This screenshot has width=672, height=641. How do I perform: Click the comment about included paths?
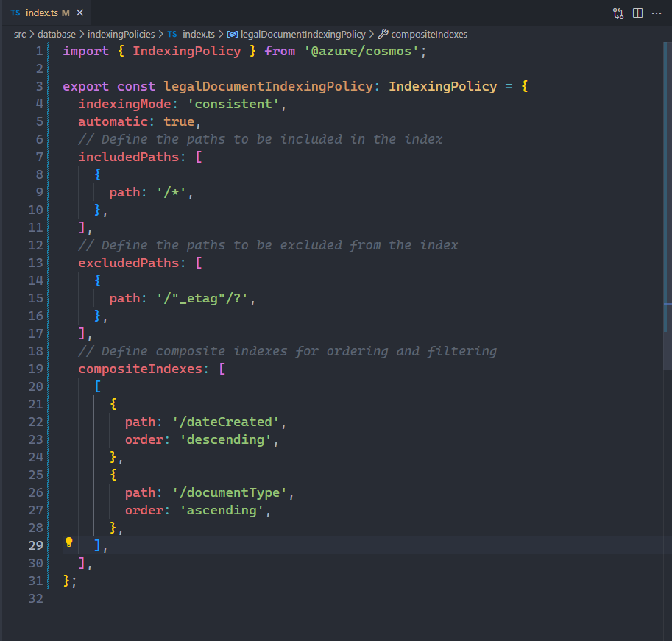point(261,139)
